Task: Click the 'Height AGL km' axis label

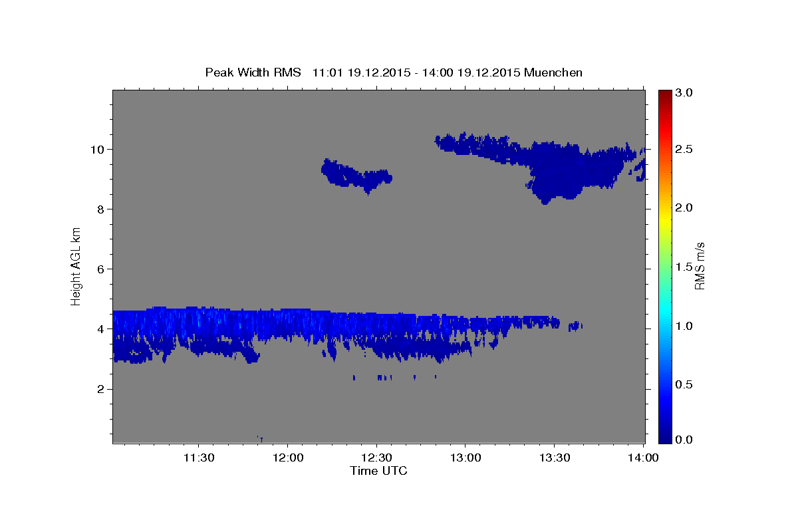Action: (x=76, y=265)
